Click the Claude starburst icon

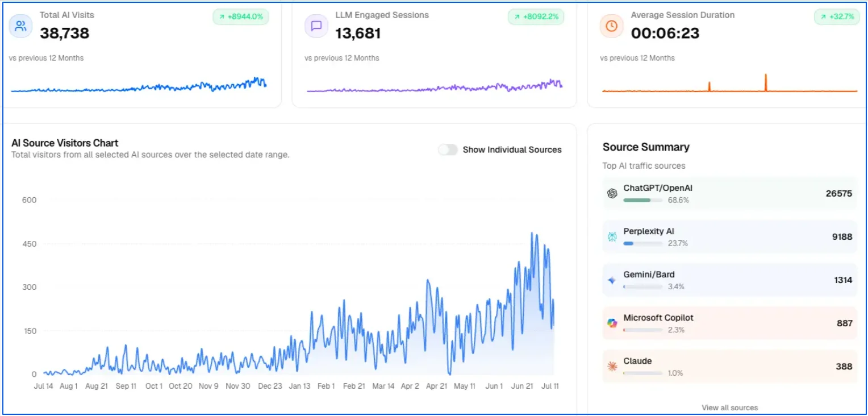pos(612,367)
